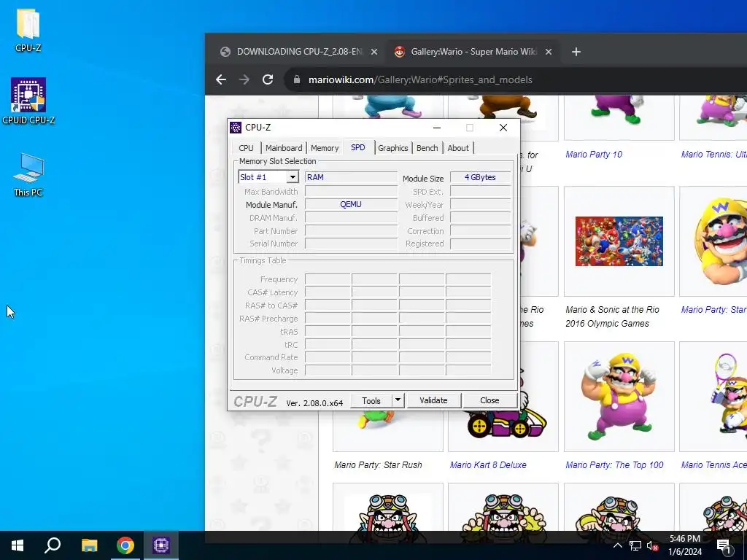This screenshot has width=747, height=560.
Task: Click the Close button in CPU-Z
Action: pyautogui.click(x=489, y=400)
